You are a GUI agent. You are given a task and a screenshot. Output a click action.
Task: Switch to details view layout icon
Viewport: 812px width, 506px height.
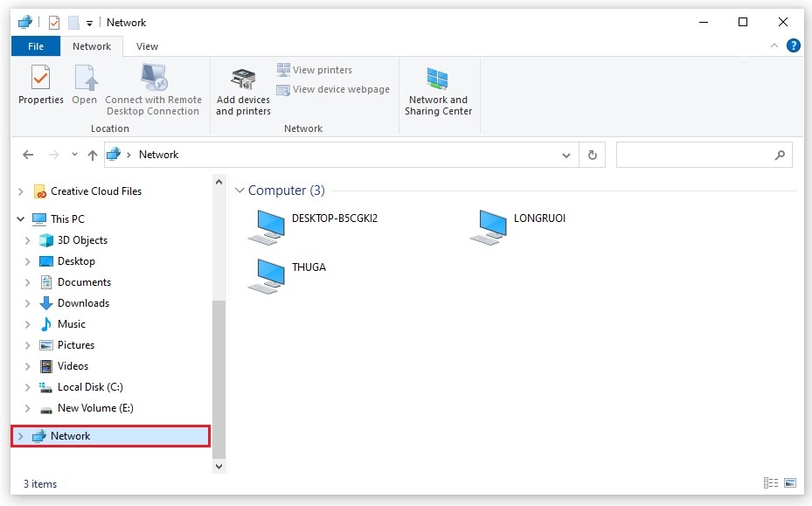pos(771,482)
